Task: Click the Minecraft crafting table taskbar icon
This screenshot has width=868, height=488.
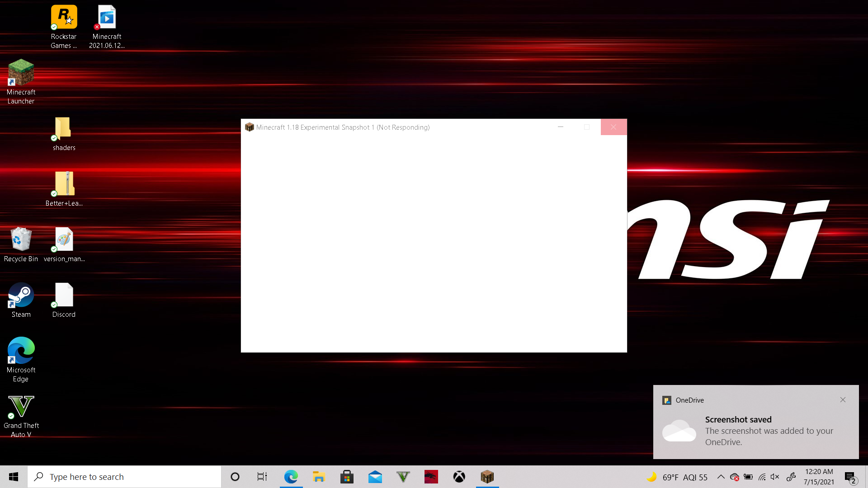Action: (x=487, y=477)
